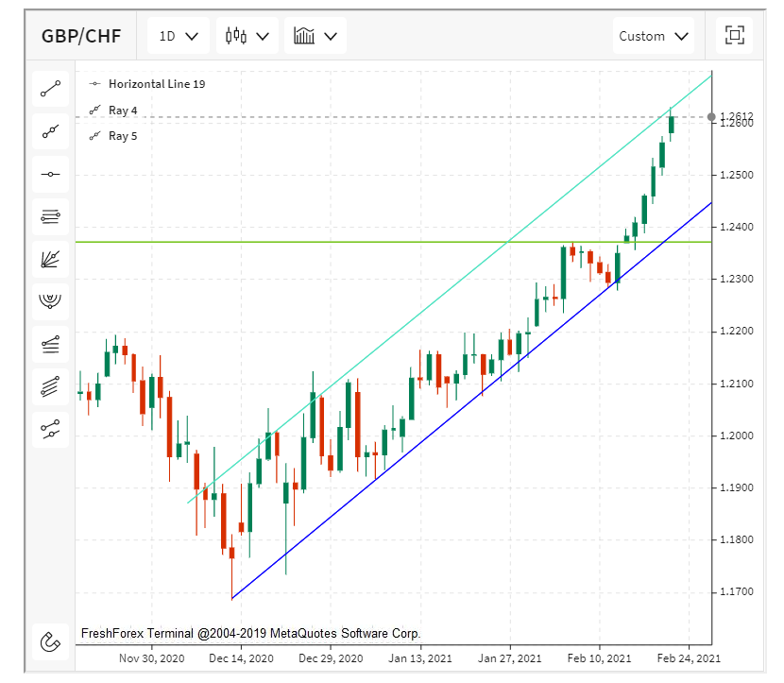Select the Fibonacci arcs tool
This screenshot has width=784, height=683.
[x=50, y=301]
